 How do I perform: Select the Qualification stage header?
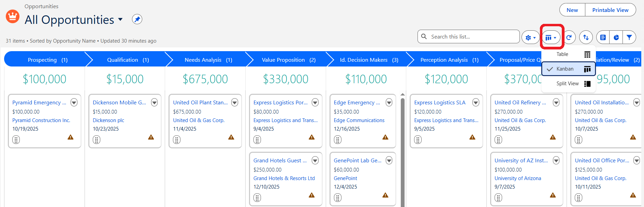point(128,60)
